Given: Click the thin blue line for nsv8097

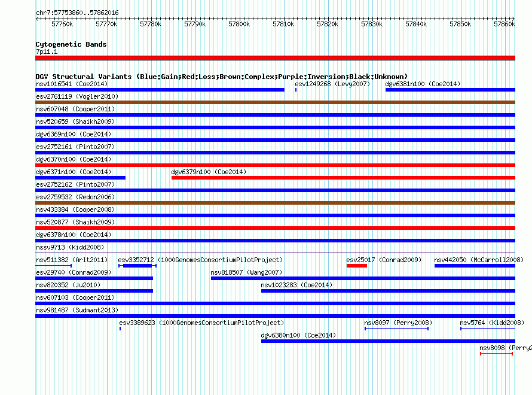Looking at the screenshot, I should [397, 329].
